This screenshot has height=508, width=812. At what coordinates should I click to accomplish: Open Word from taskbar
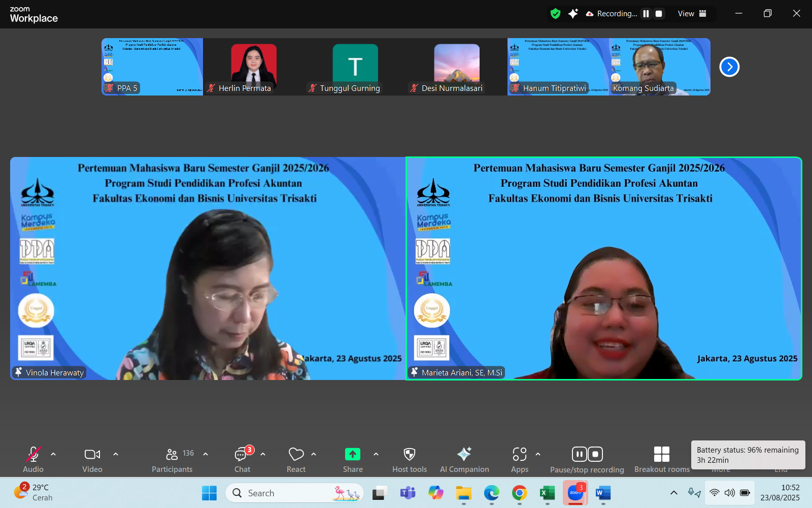[x=603, y=493]
